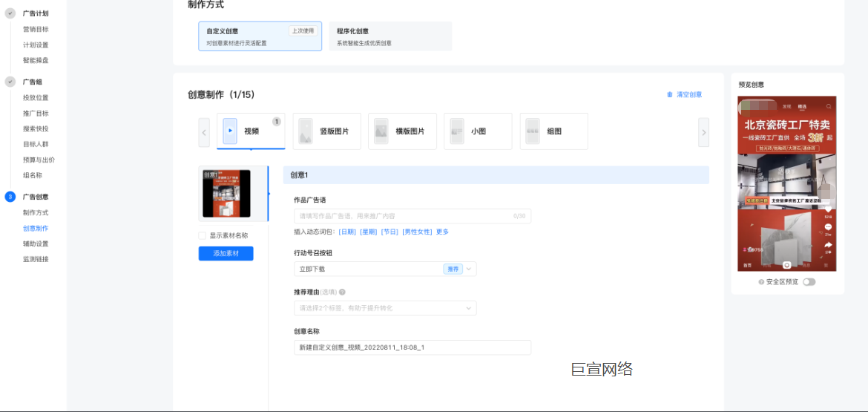Go to 制作方式 in the sidebar

tap(36, 212)
